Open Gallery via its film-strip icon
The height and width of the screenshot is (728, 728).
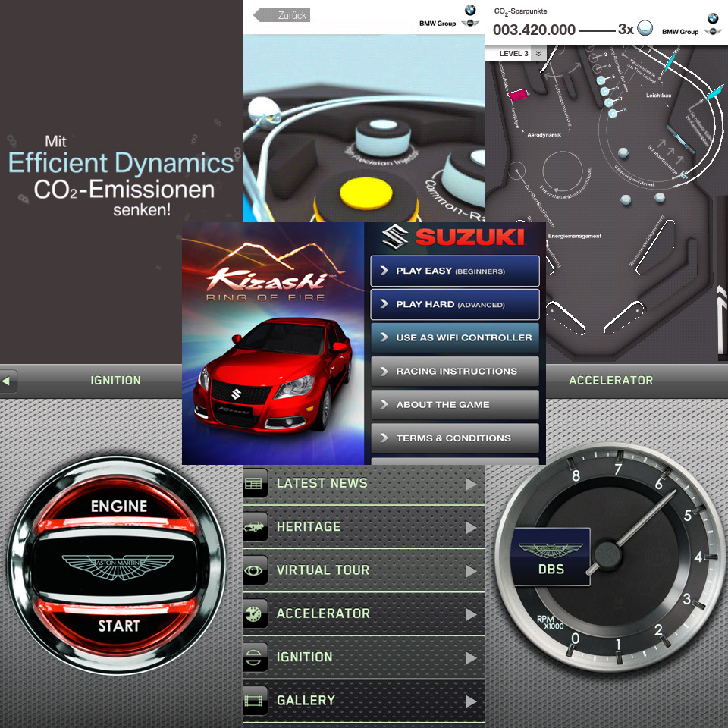(x=255, y=700)
